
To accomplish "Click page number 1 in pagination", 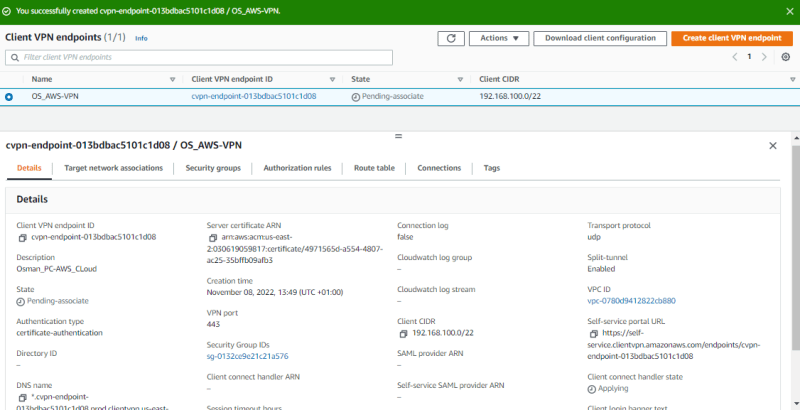I will 749,57.
